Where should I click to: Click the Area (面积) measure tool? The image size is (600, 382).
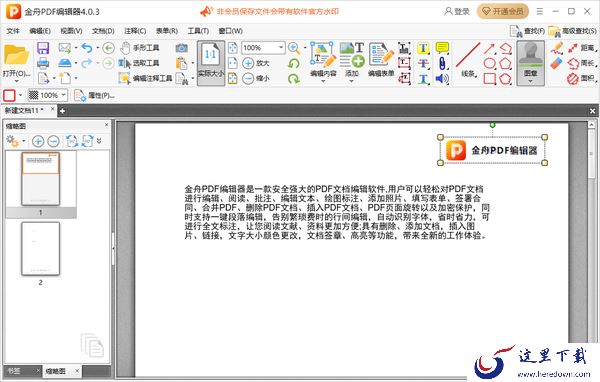point(582,78)
